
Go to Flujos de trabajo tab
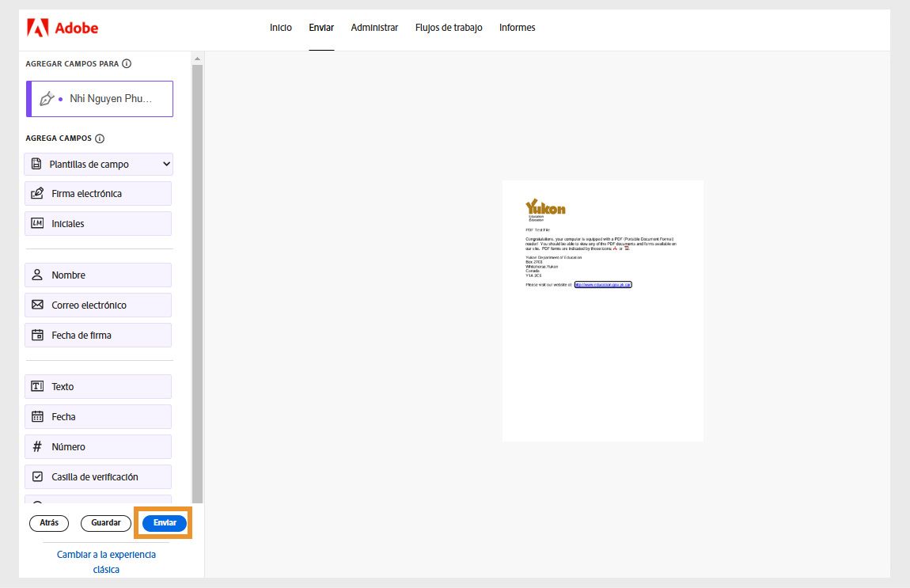pos(449,27)
